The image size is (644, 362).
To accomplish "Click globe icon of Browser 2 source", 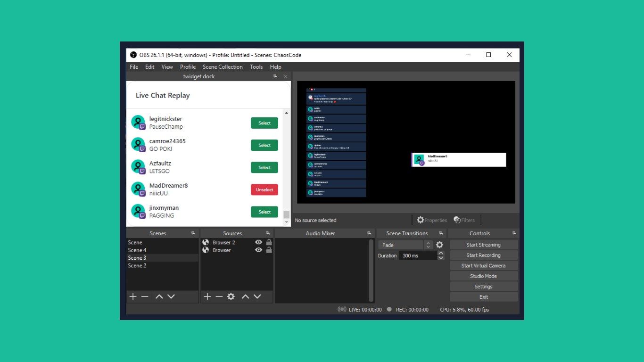I will [x=206, y=242].
